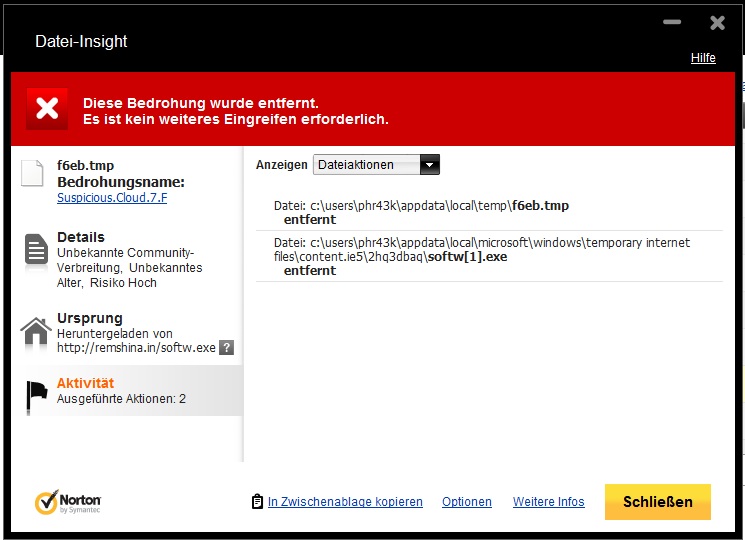Open the Optionen link
The height and width of the screenshot is (540, 745).
click(467, 502)
